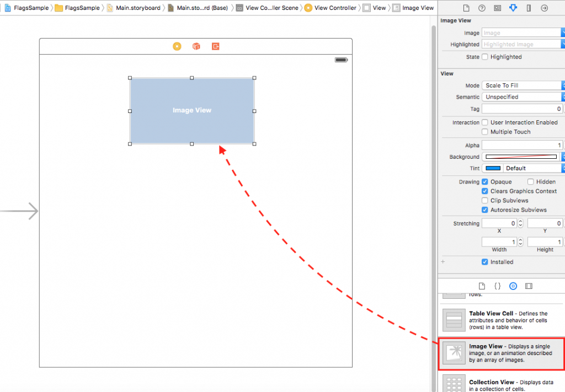Image resolution: width=565 pixels, height=392 pixels.
Task: Show the Code Snippet library
Action: 497,286
